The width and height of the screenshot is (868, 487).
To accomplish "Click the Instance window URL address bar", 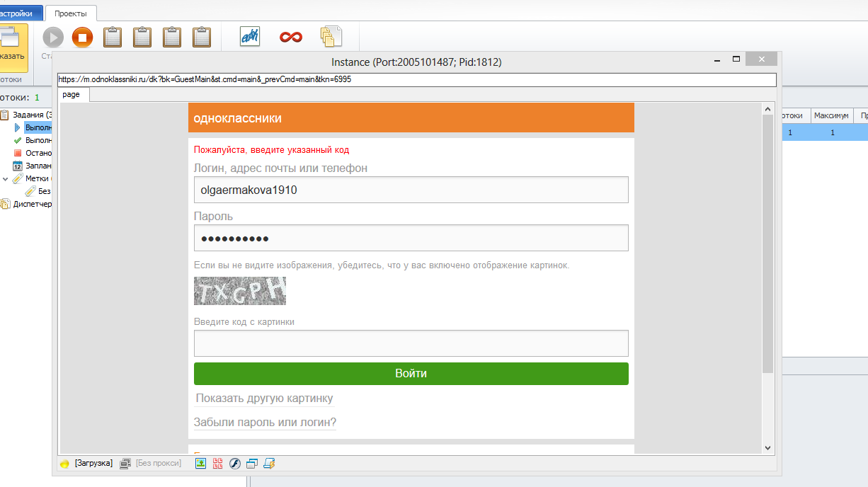I will 417,80.
